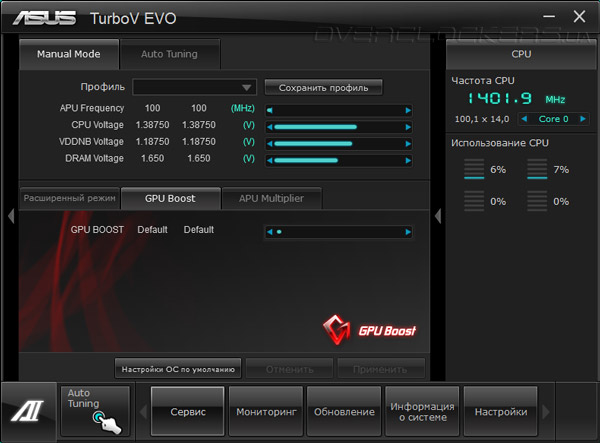Reduce DRAM Voltage with left arrow
Image resolution: width=600 pixels, height=443 pixels.
pyautogui.click(x=270, y=161)
